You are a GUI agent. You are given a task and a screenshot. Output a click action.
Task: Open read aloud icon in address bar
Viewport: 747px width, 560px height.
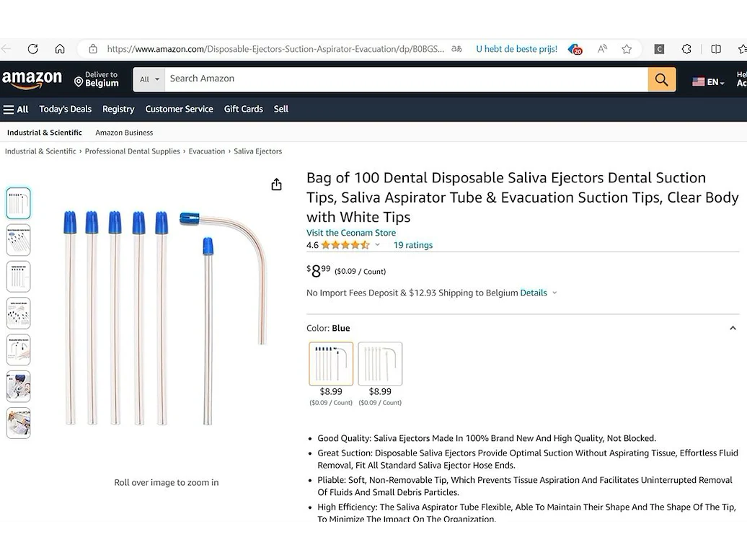[x=602, y=48]
